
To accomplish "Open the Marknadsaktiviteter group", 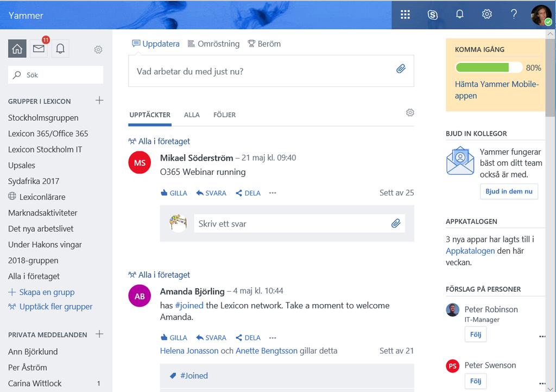I will [x=42, y=213].
